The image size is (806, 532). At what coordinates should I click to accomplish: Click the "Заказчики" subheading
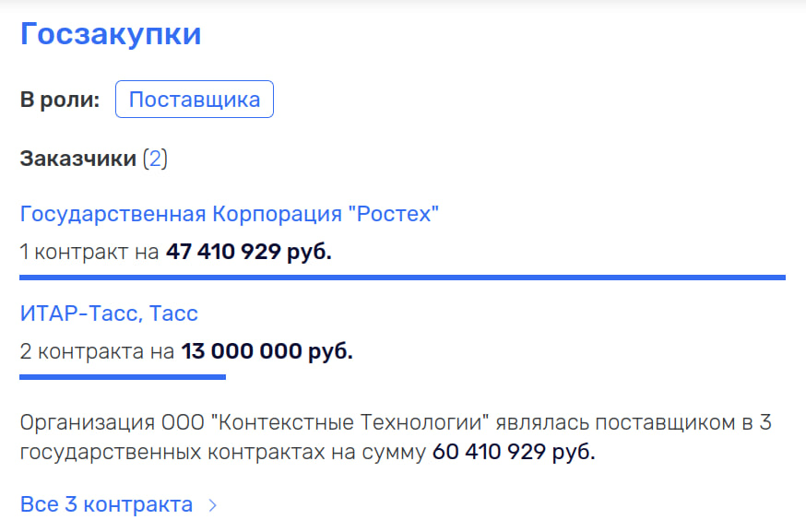(77, 159)
